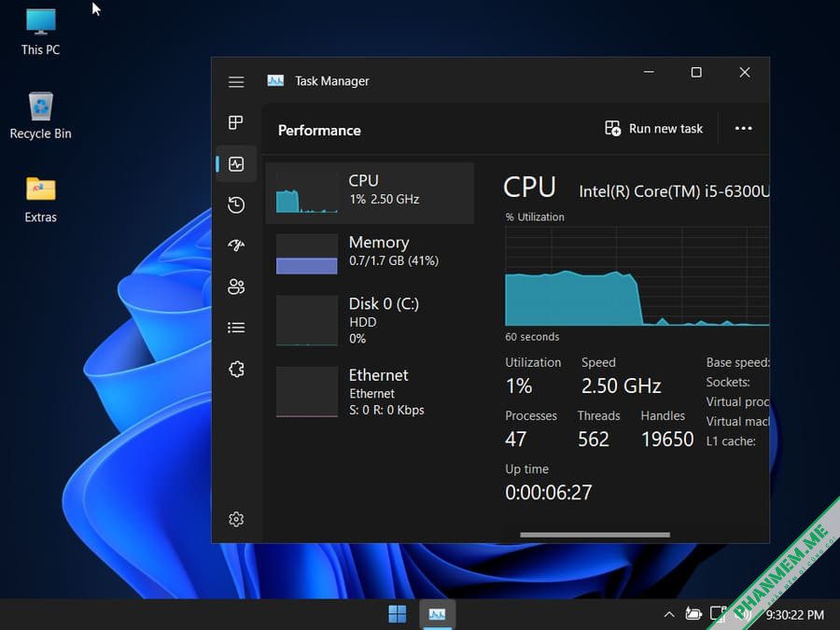Image resolution: width=840 pixels, height=630 pixels.
Task: Select the CPU performance item
Action: 371,193
